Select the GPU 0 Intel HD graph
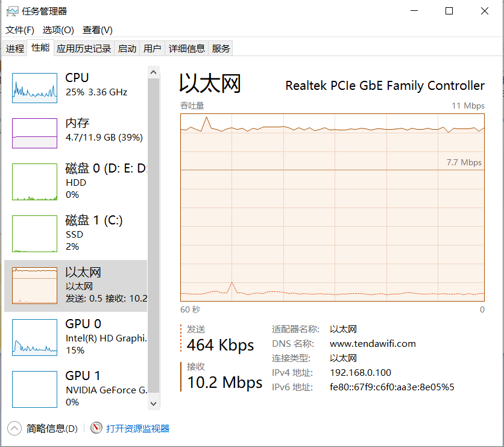Viewport: 504px width, 447px height. [35, 337]
